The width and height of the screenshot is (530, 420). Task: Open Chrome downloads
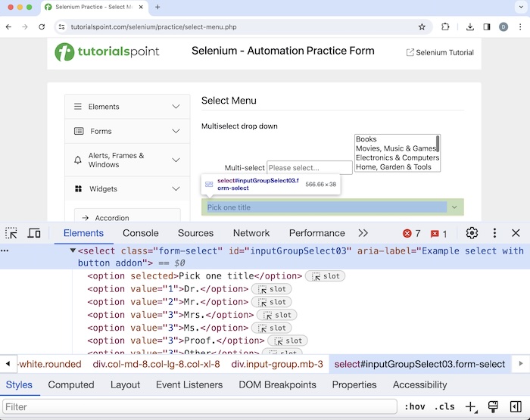coord(469,26)
